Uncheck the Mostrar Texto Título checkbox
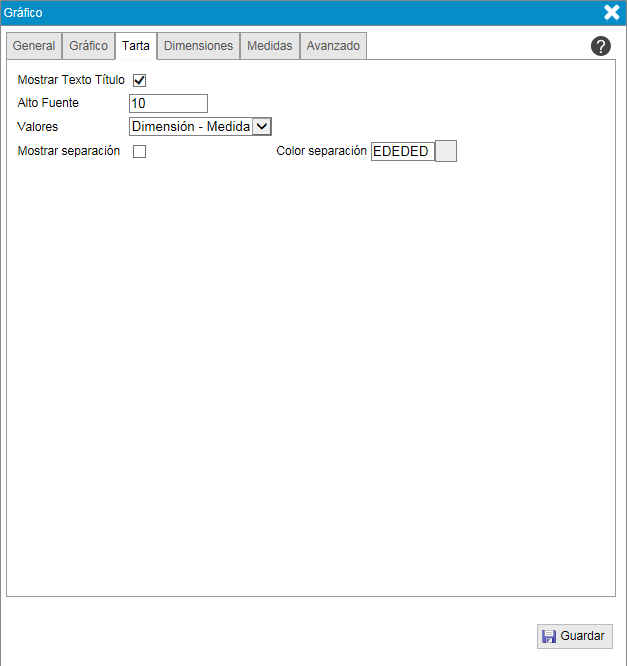The image size is (627, 666). tap(140, 80)
